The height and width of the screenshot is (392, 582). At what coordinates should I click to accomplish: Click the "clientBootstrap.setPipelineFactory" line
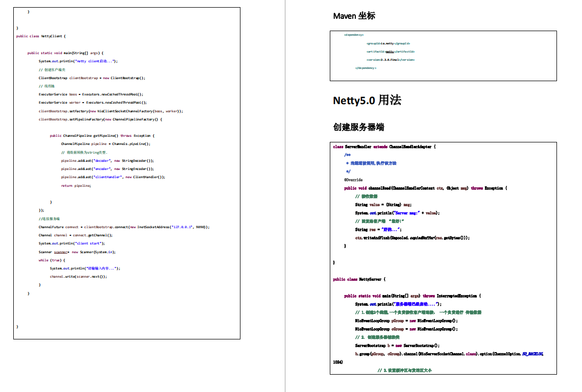click(x=100, y=119)
